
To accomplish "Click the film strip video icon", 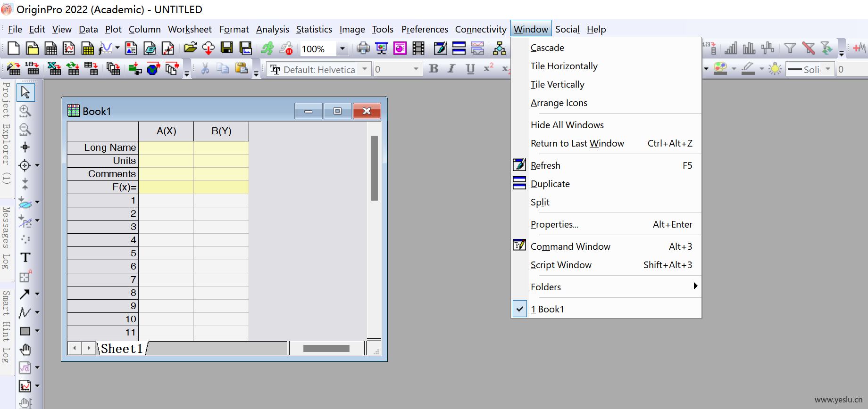I will point(418,48).
